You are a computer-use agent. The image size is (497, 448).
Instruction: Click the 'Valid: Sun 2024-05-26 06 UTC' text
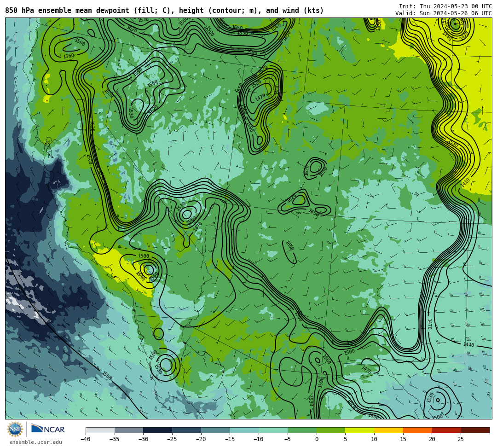point(444,13)
